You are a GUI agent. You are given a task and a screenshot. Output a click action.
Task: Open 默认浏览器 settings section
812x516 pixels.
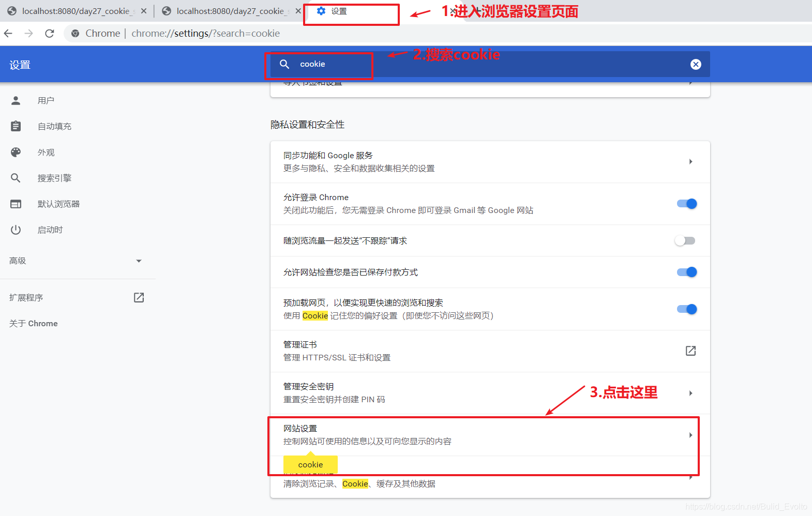[58, 204]
